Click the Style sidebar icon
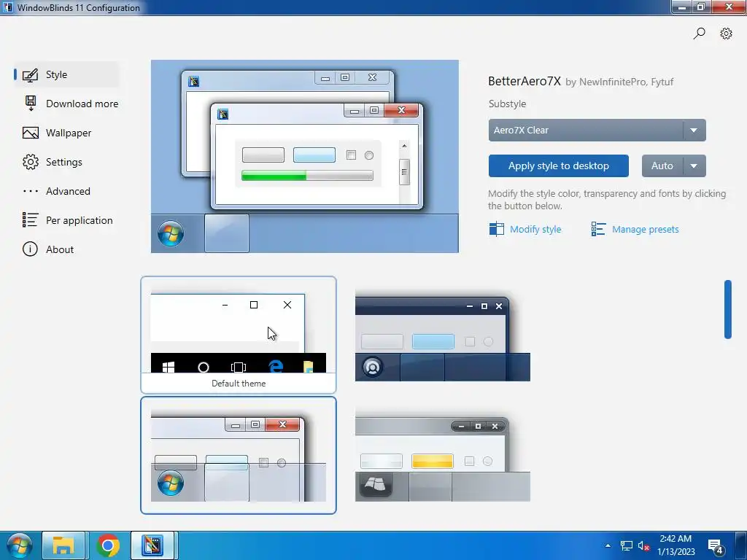This screenshot has width=747, height=560. pos(30,75)
